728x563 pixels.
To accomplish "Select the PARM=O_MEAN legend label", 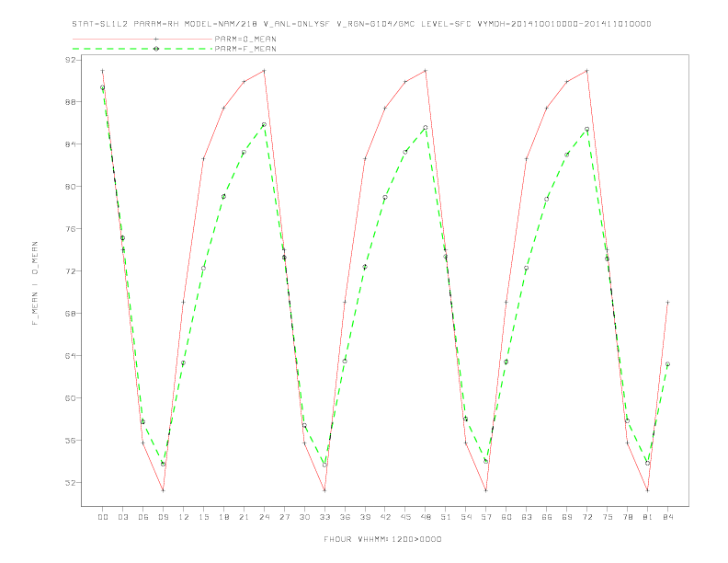I will (245, 39).
